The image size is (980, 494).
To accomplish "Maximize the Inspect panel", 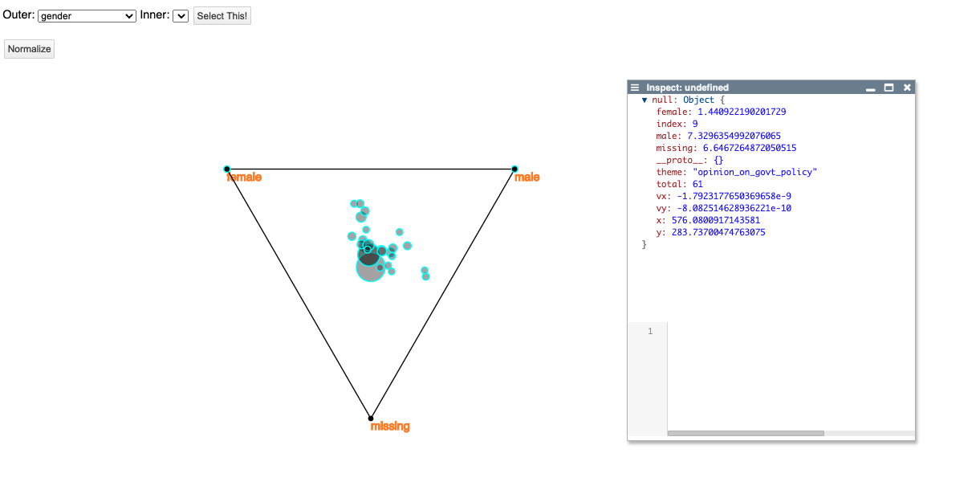I will [889, 88].
